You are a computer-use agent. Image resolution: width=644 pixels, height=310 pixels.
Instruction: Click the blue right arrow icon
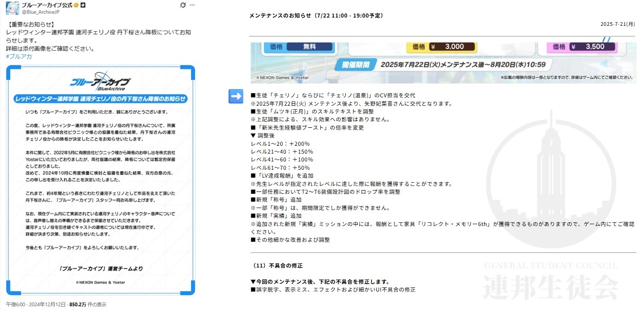point(236,96)
